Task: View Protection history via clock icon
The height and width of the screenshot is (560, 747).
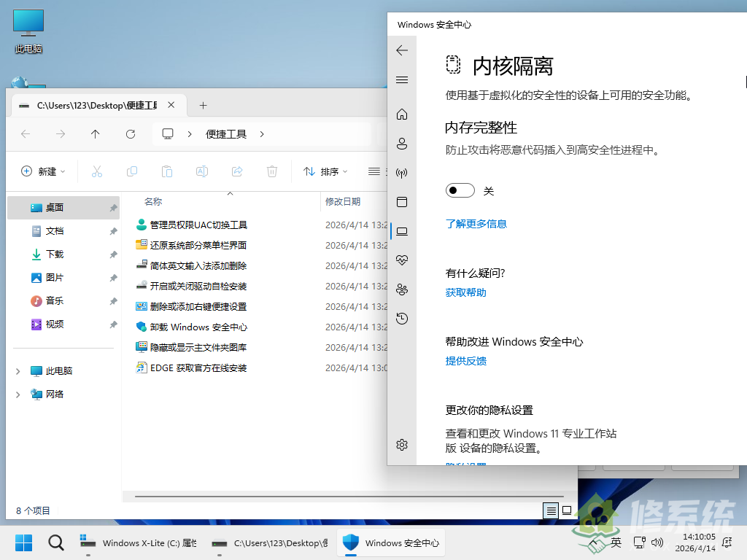Action: [x=402, y=319]
